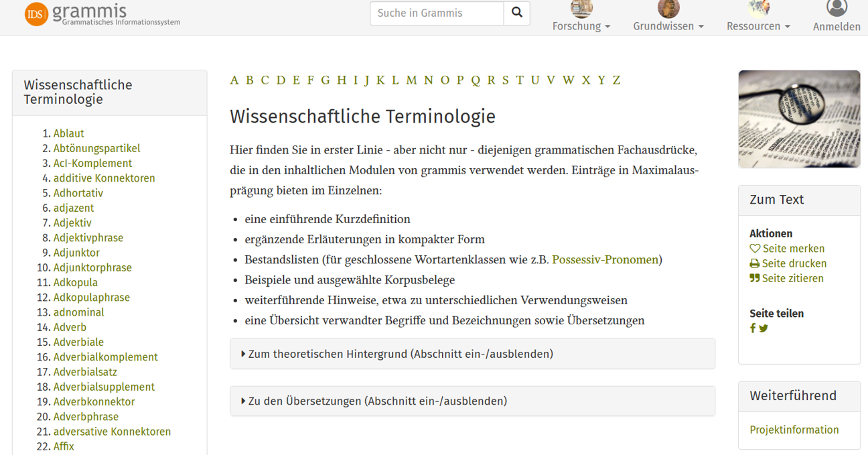Viewport: 868px width, 455px height.
Task: Open the Possessiv-Pronomen link
Action: [x=605, y=259]
